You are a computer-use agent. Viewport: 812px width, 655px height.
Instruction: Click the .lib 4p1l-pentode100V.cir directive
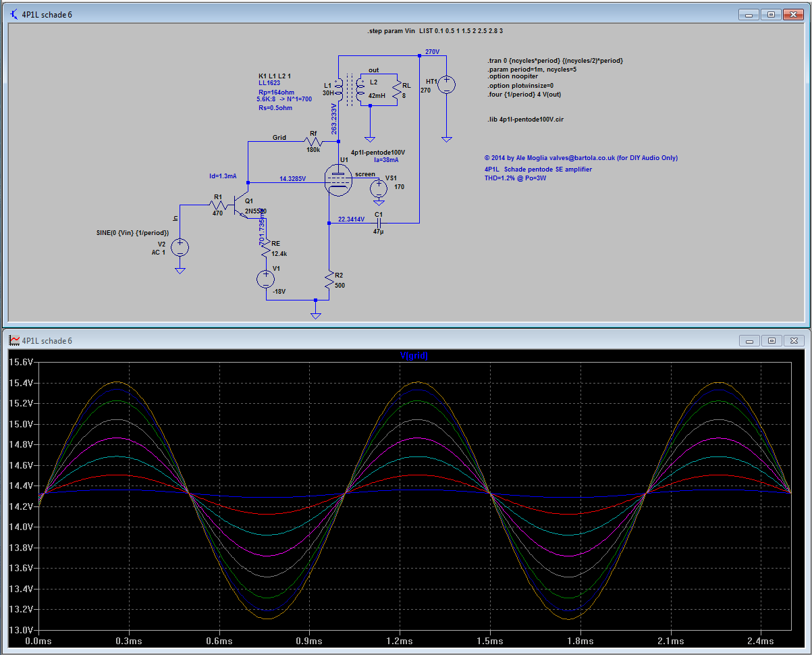(525, 119)
